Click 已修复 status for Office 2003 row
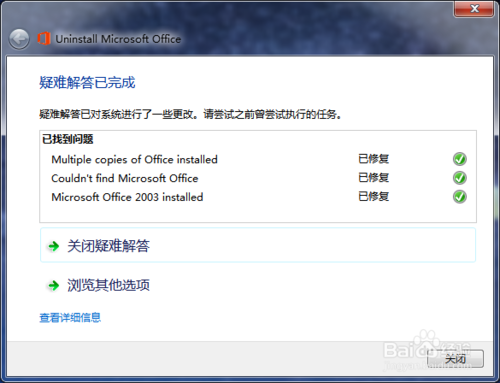 coord(373,196)
